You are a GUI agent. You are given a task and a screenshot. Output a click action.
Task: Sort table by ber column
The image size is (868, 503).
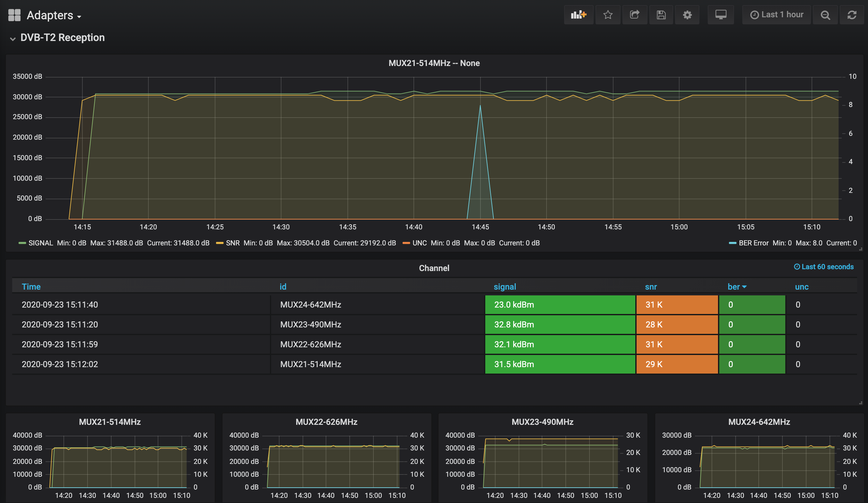(734, 287)
